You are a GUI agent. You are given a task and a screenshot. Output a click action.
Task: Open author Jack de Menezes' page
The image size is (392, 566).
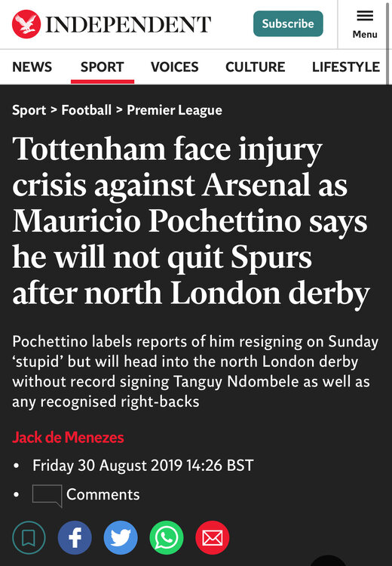[x=68, y=437]
